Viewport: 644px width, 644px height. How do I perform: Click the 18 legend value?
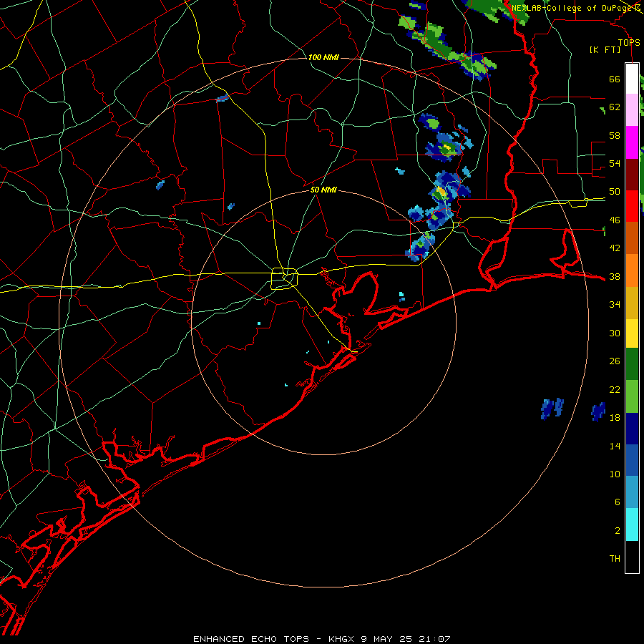click(x=615, y=418)
